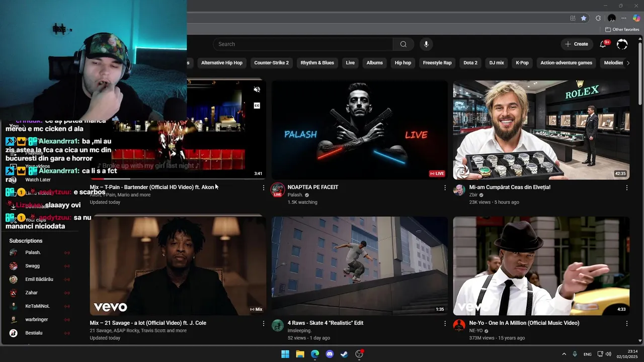Open Palash LIVE stream thumbnail
The height and width of the screenshot is (362, 644).
coord(359,130)
